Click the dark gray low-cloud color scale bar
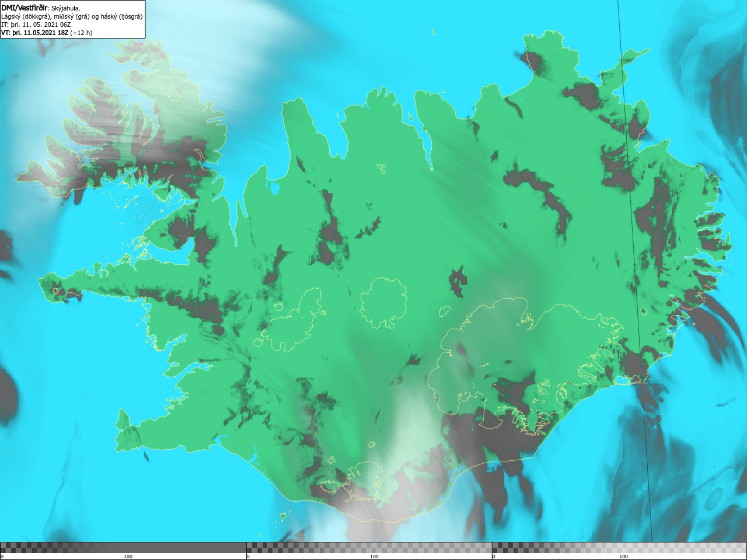The image size is (747, 560). pyautogui.click(x=123, y=548)
